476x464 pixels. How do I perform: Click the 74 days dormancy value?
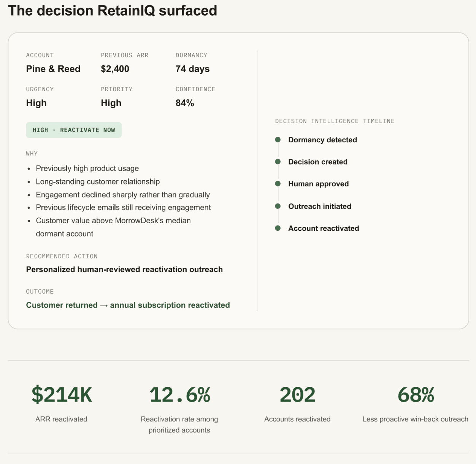[x=193, y=69]
